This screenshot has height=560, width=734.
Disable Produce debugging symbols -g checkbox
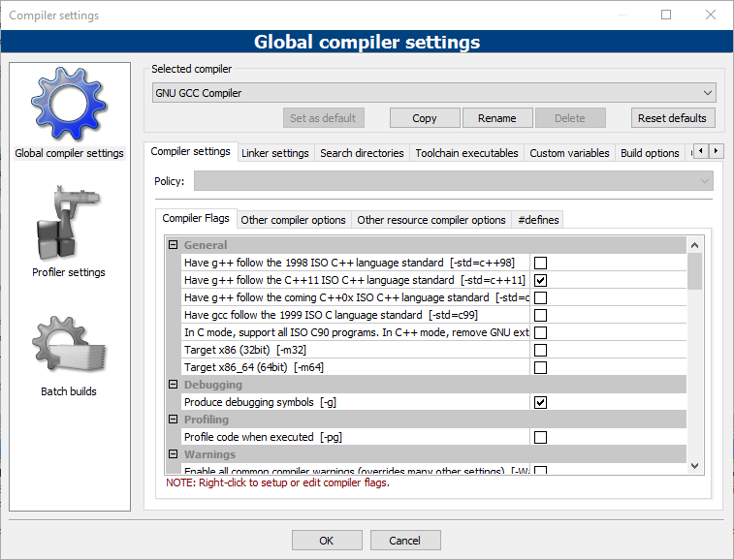pos(540,402)
